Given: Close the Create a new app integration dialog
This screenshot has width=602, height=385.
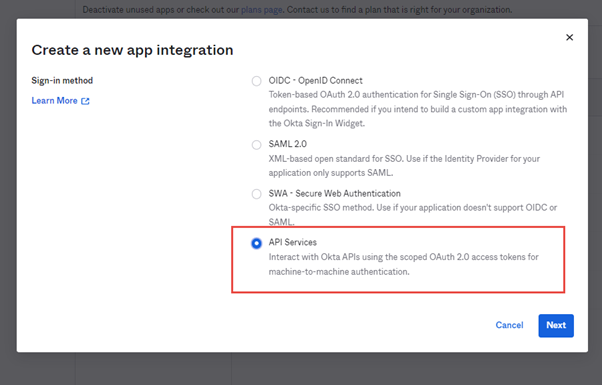Looking at the screenshot, I should (x=569, y=37).
